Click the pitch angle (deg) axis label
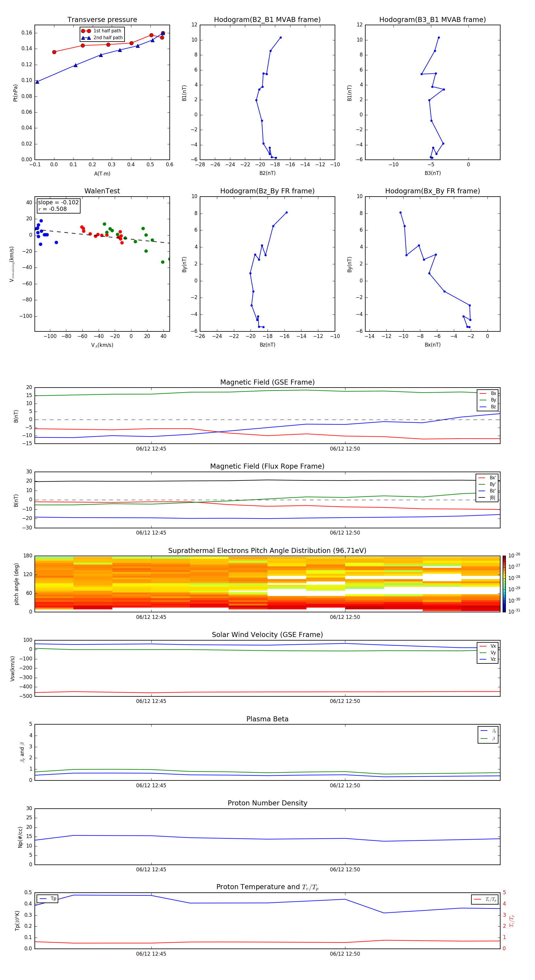This screenshot has width=535, height=980. pyautogui.click(x=16, y=584)
